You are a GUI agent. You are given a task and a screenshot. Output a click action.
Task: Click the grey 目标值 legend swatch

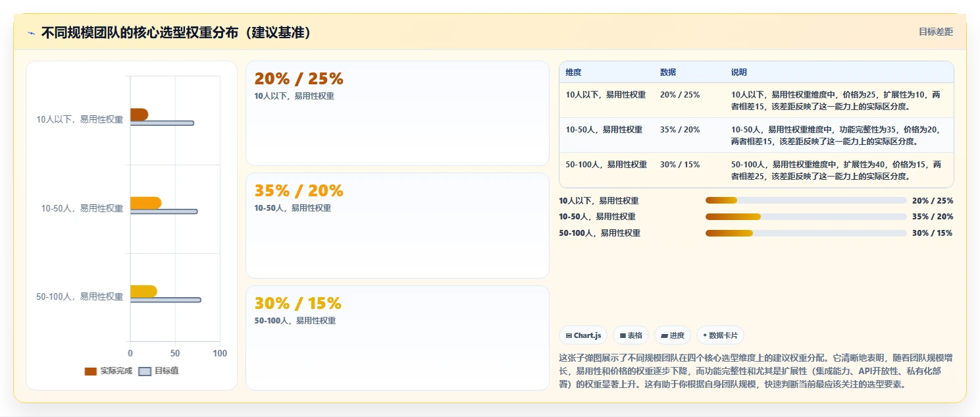(145, 372)
